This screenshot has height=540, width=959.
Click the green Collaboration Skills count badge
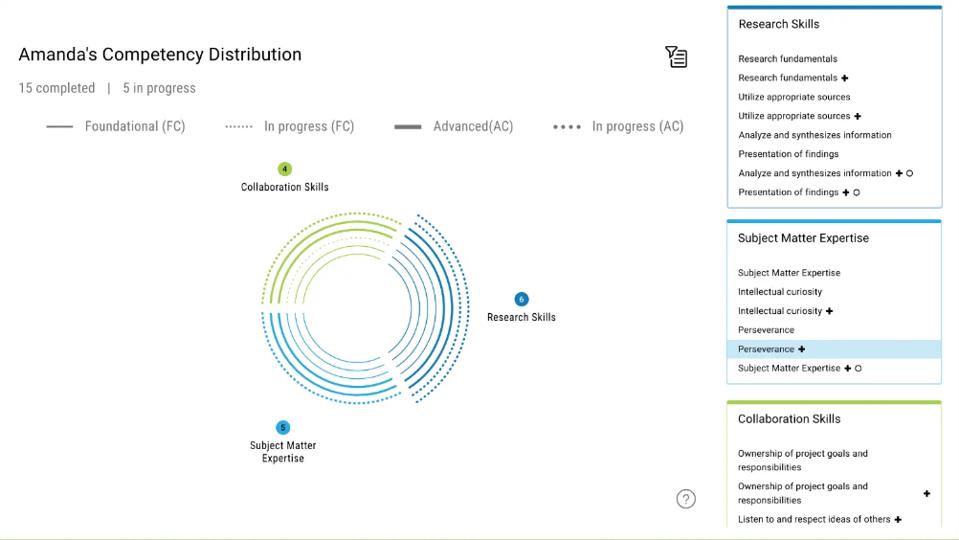click(285, 169)
